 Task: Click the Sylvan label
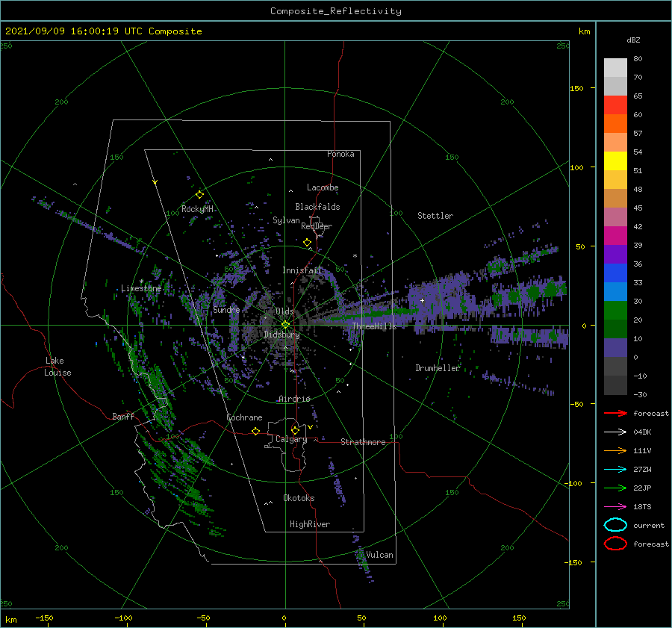(286, 220)
